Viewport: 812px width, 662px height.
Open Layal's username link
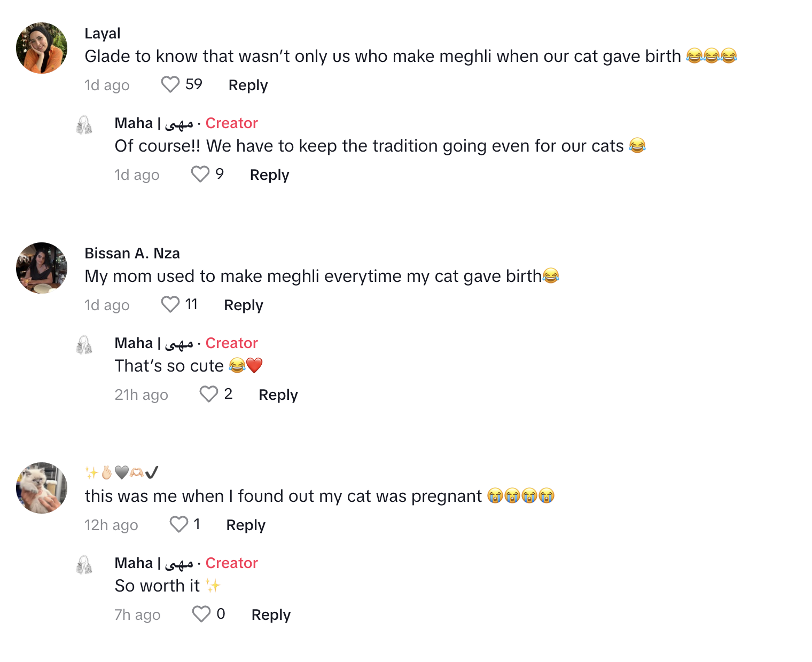pyautogui.click(x=103, y=34)
